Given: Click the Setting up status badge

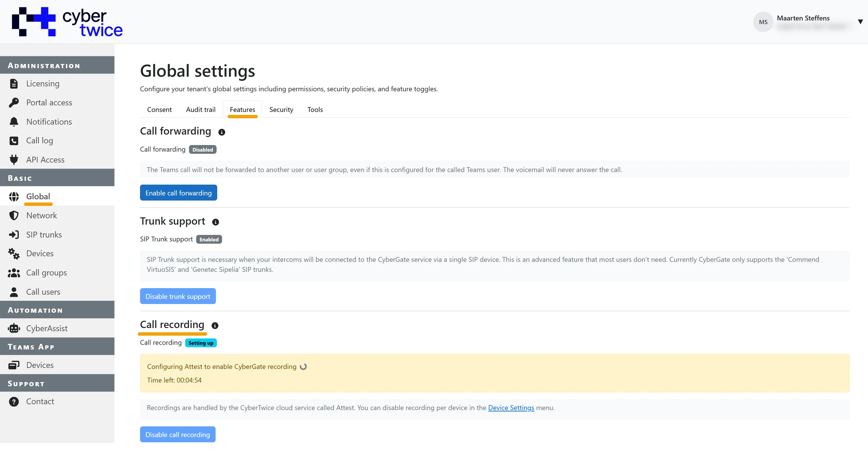Looking at the screenshot, I should click(x=201, y=343).
